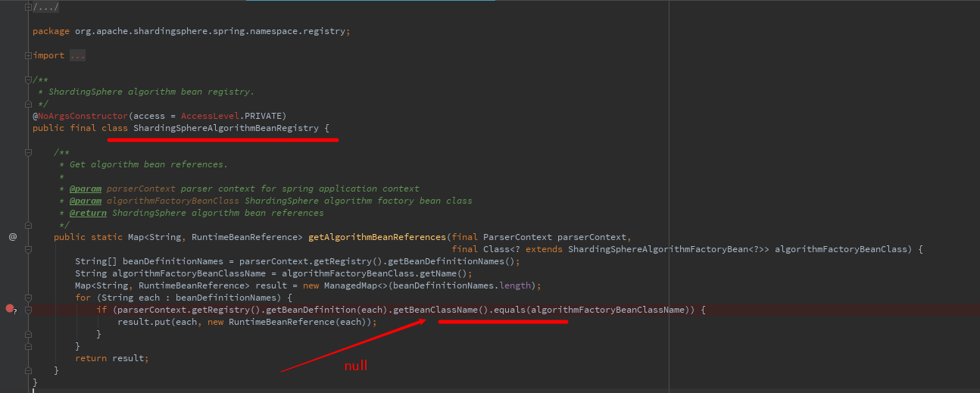Expand the collapsed import block

point(28,55)
